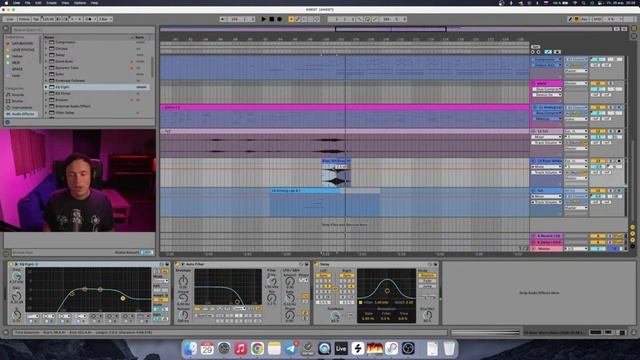Toggle the metronome button

88,19
